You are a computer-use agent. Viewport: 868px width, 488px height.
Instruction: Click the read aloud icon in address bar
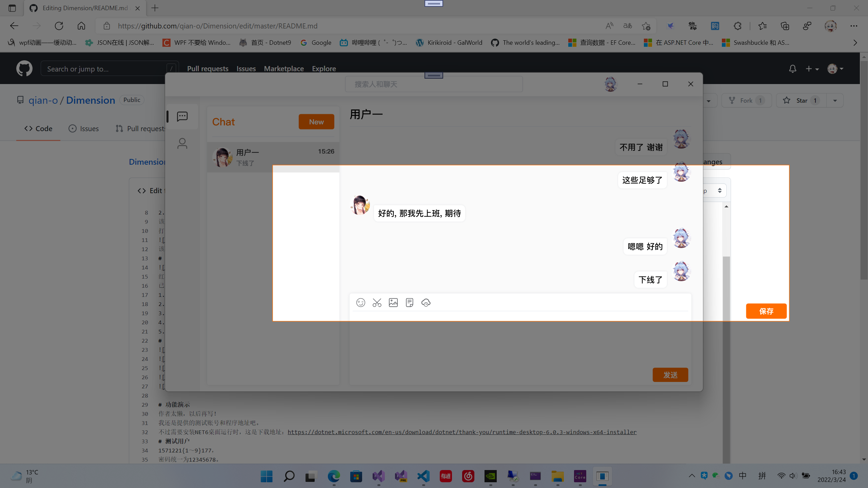[609, 26]
